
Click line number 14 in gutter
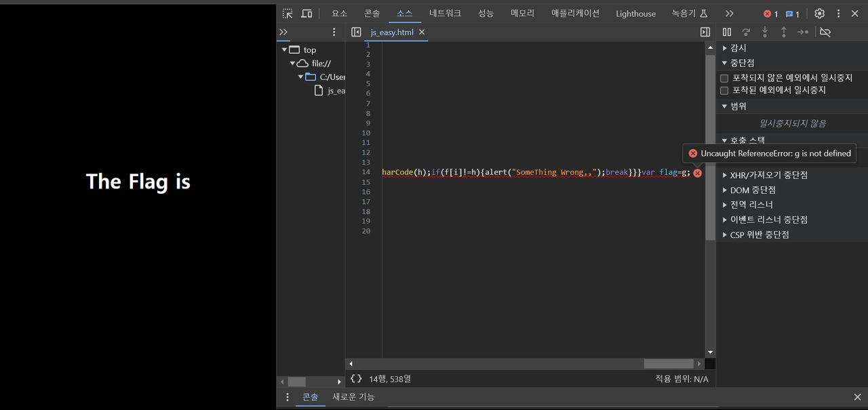click(366, 172)
